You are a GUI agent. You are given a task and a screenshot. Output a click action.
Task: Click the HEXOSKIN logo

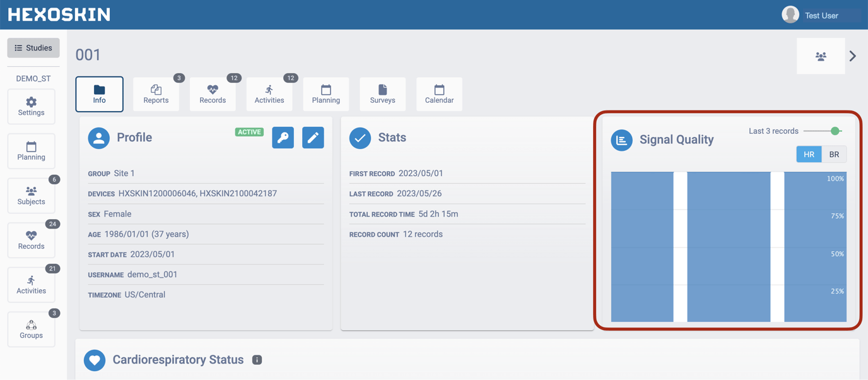tap(58, 14)
